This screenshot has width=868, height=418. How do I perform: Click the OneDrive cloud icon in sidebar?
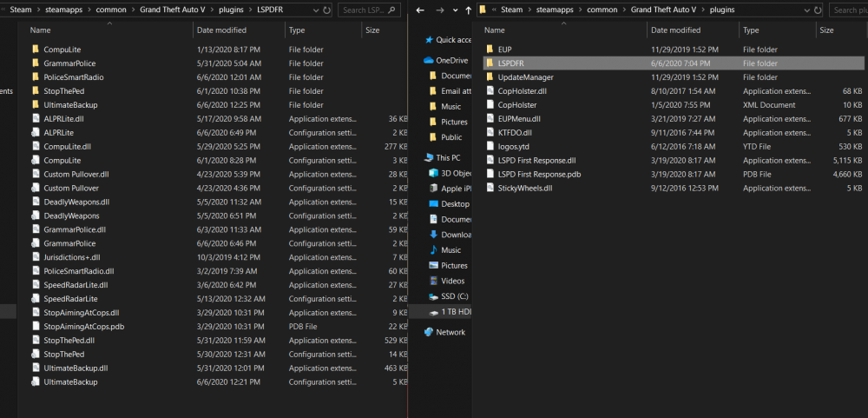(428, 60)
